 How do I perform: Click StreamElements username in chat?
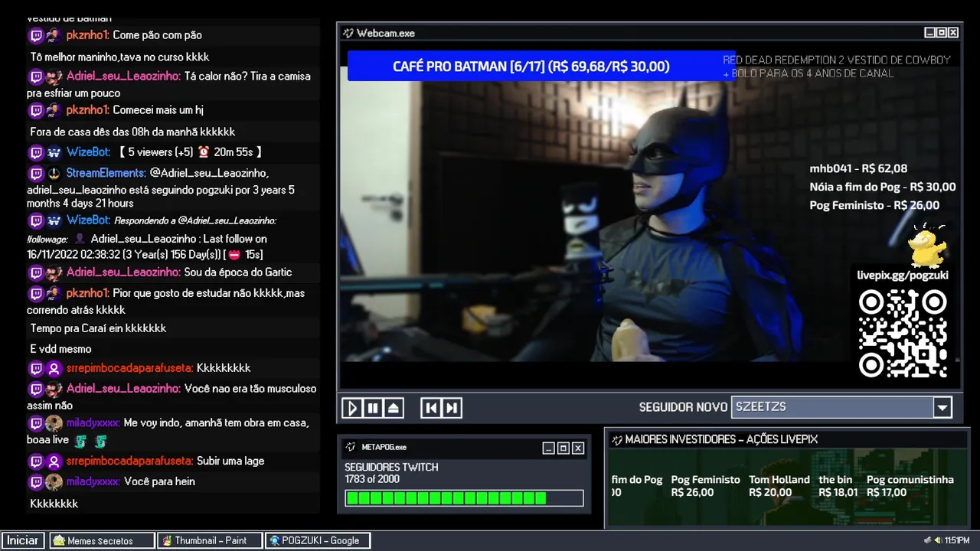tap(106, 173)
